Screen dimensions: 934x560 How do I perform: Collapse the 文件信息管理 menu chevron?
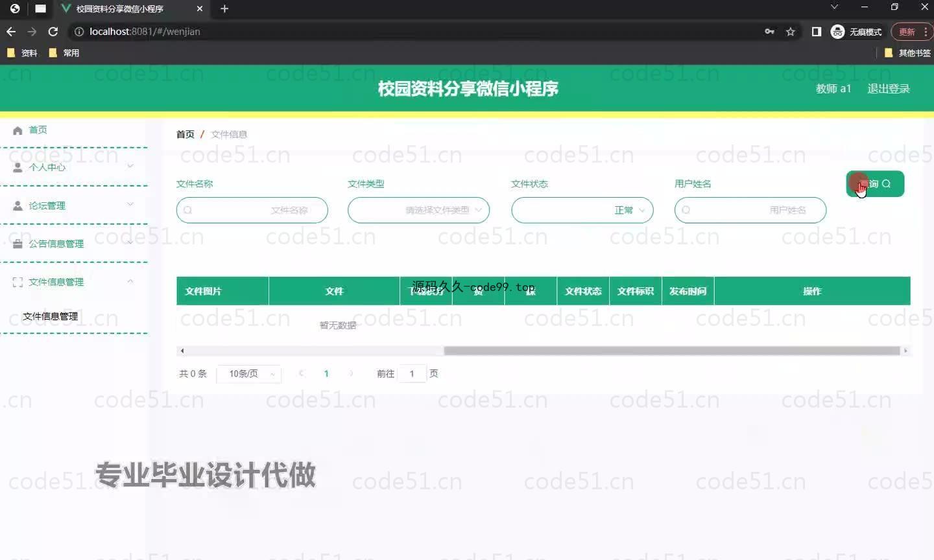point(130,281)
